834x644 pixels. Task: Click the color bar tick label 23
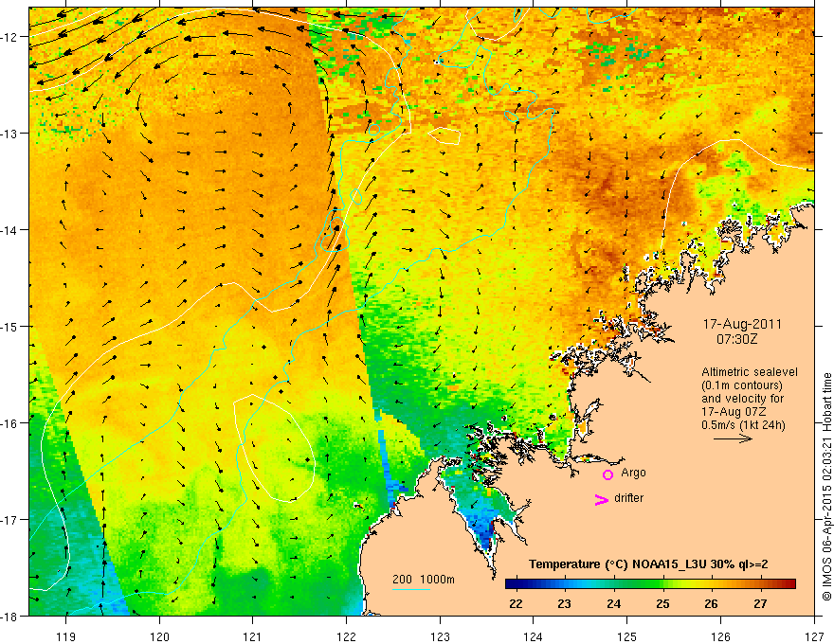point(564,603)
